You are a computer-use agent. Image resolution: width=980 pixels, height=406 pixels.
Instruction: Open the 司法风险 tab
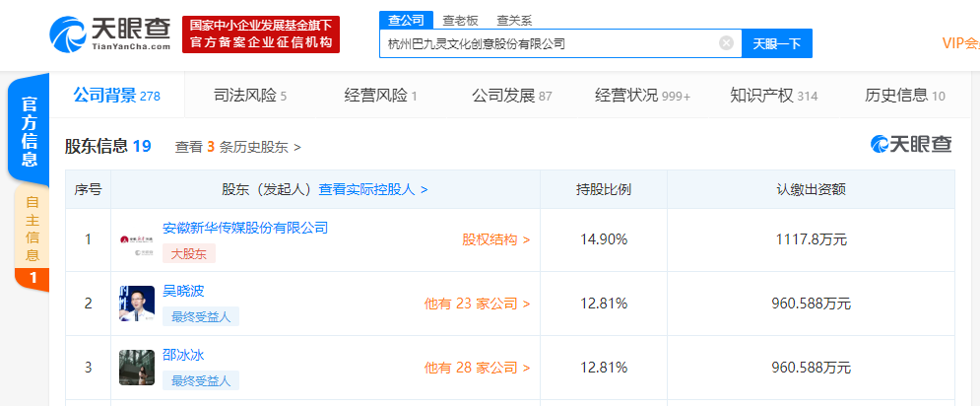[249, 96]
